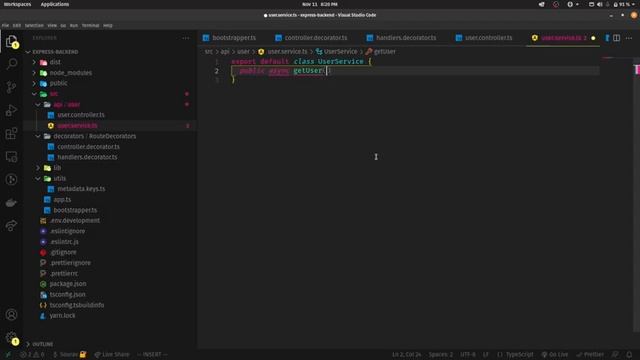Open the Edit menu
This screenshot has height=360, width=640.
pos(17,25)
